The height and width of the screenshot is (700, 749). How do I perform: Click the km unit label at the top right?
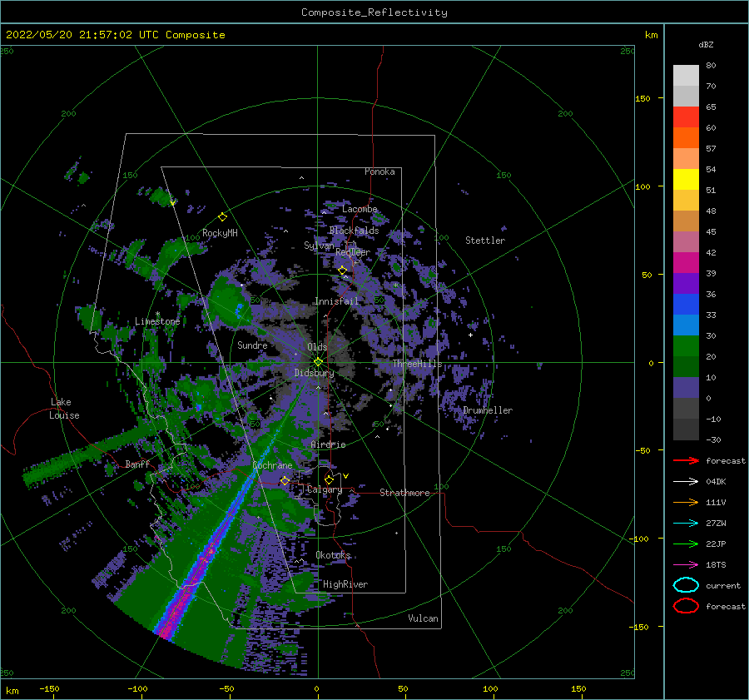click(651, 35)
